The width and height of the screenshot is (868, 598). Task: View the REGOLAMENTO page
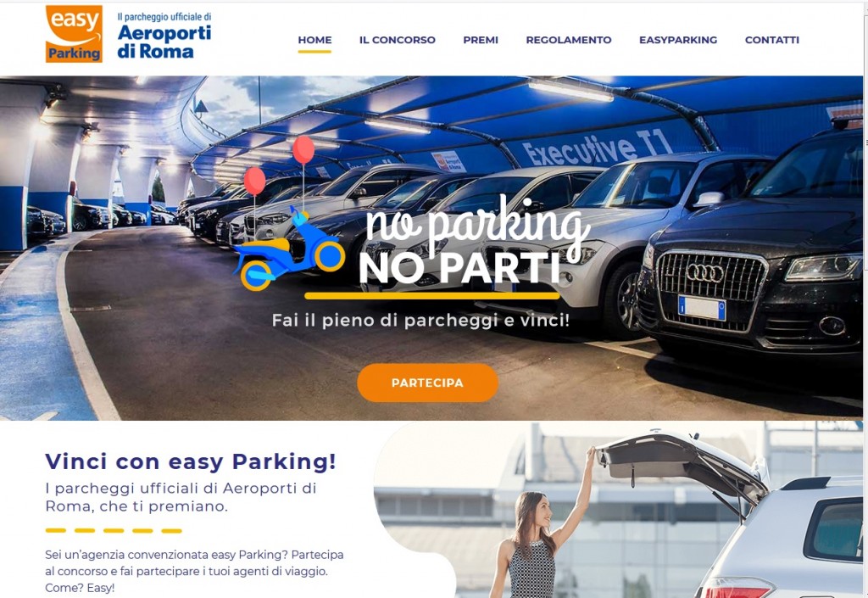tap(569, 40)
